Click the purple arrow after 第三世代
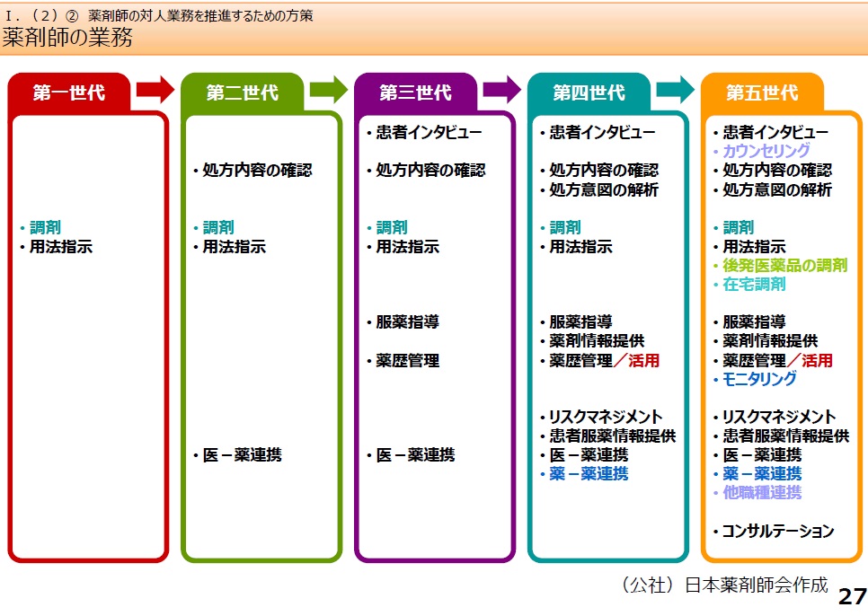This screenshot has height=616, width=868. (x=502, y=89)
